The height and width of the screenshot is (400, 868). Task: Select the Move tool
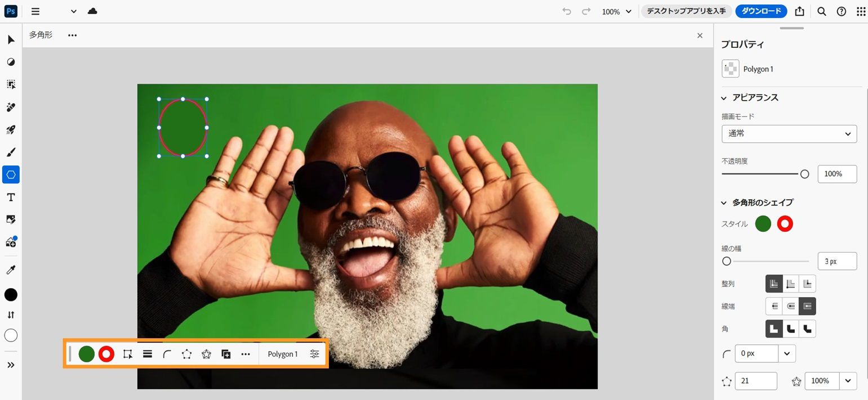10,39
